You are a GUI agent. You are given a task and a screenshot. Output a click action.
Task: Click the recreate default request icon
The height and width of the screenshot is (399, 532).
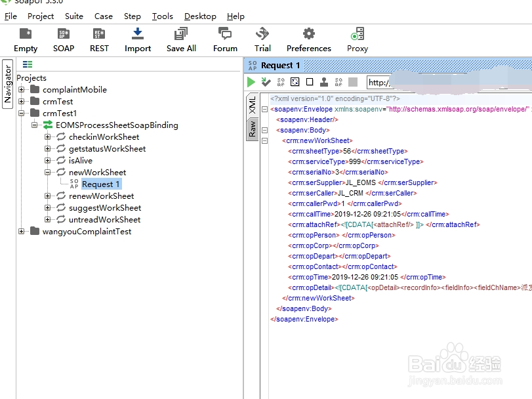pos(295,82)
